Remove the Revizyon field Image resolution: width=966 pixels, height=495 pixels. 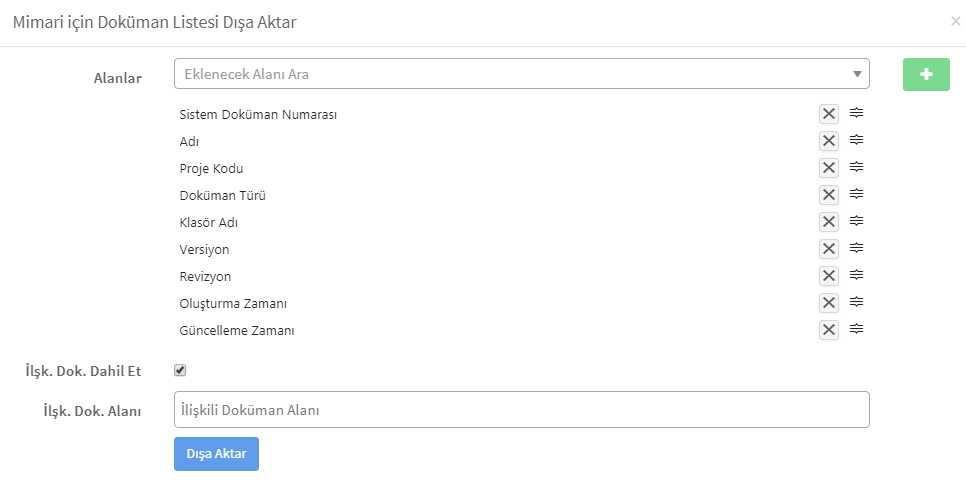(x=829, y=276)
